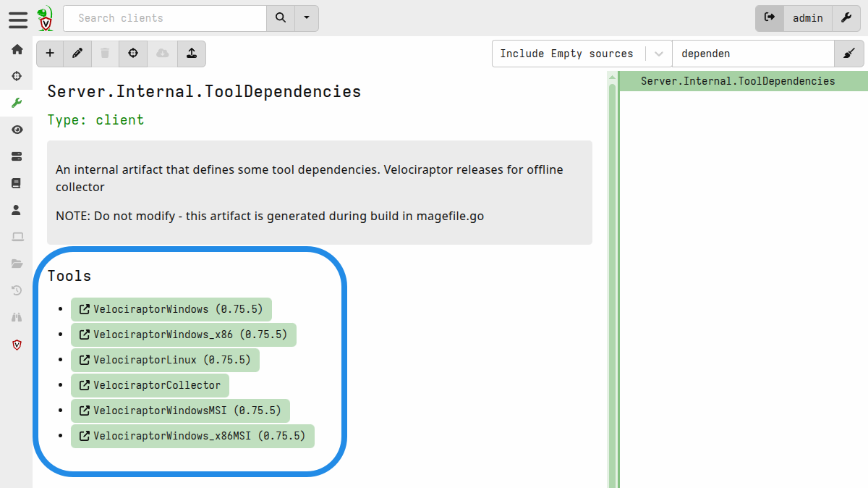The width and height of the screenshot is (868, 488).
Task: Select Server.Internal.ToolDependencies in results list
Action: click(738, 81)
